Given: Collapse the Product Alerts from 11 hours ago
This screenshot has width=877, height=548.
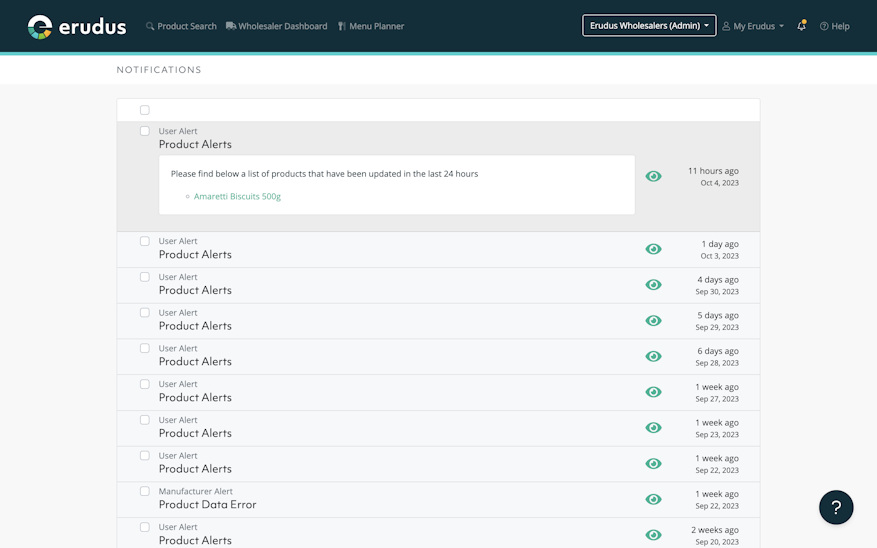Looking at the screenshot, I should [x=195, y=144].
